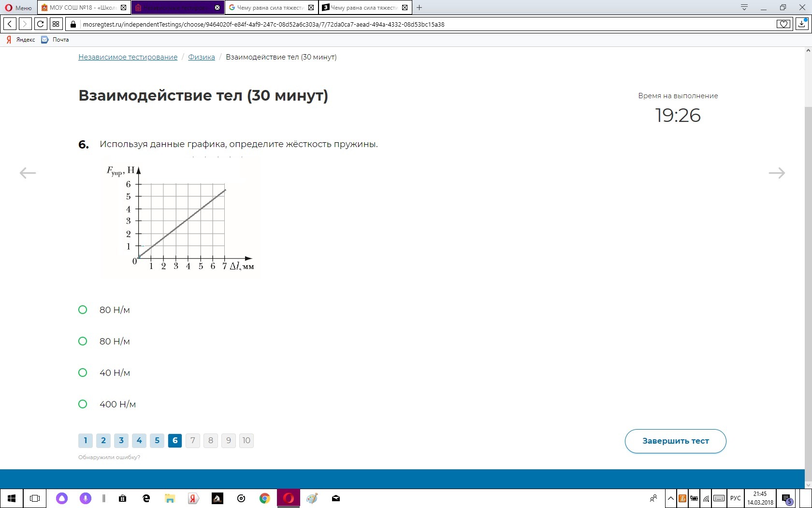
Task: Open battery tray icon
Action: [694, 498]
